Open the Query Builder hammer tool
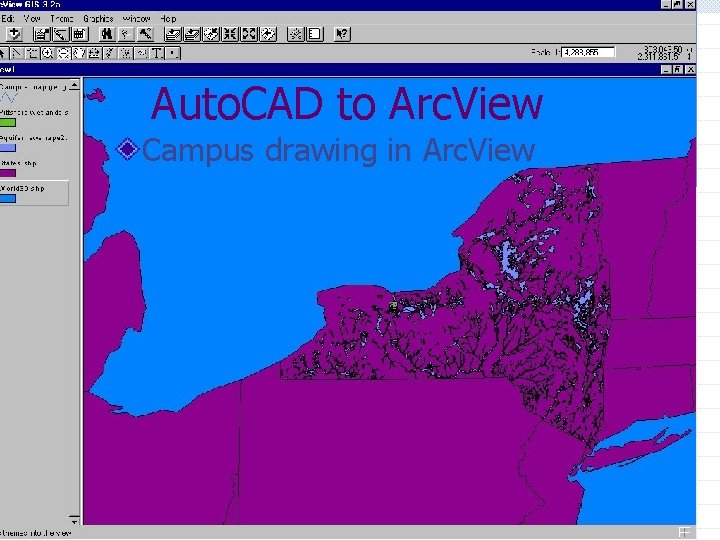Image resolution: width=720 pixels, height=540 pixels. (x=145, y=34)
